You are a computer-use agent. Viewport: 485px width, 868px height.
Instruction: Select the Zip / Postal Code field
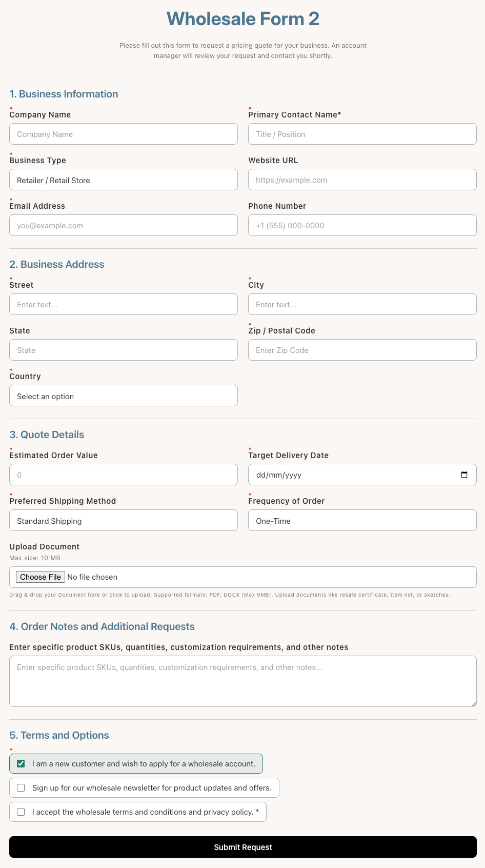[x=362, y=350]
